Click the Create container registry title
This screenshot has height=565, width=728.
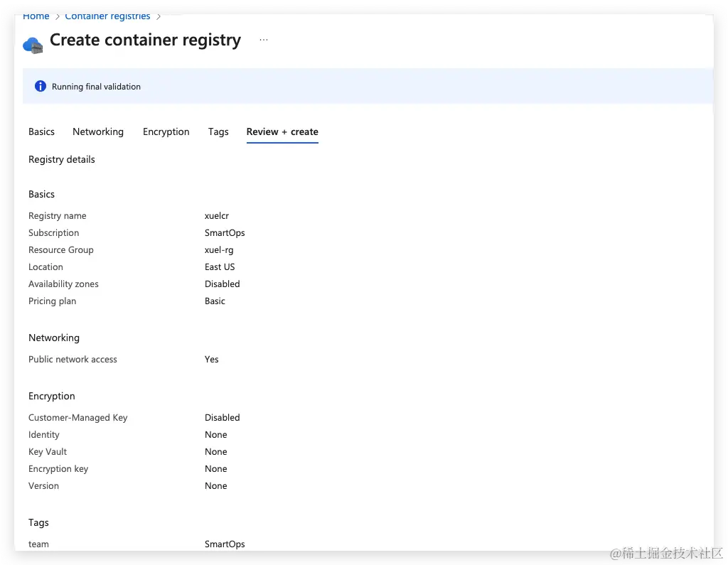point(145,40)
